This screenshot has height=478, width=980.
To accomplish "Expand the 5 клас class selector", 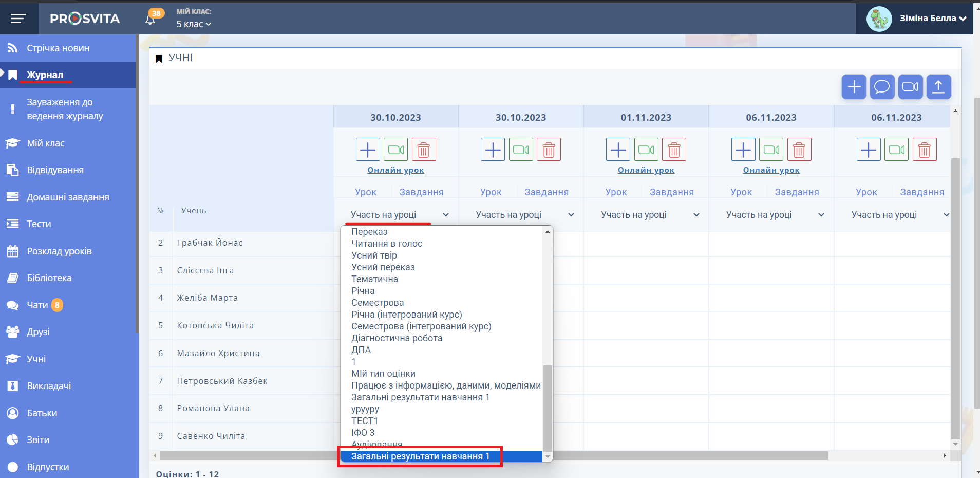I will pyautogui.click(x=194, y=24).
